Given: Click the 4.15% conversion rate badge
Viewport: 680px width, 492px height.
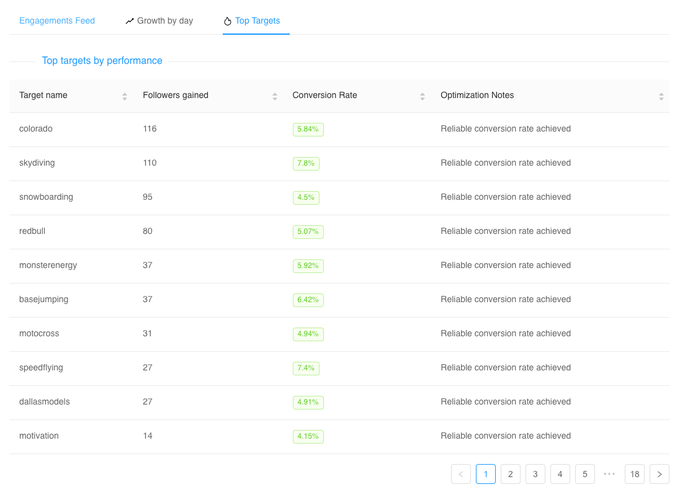Looking at the screenshot, I should point(308,436).
